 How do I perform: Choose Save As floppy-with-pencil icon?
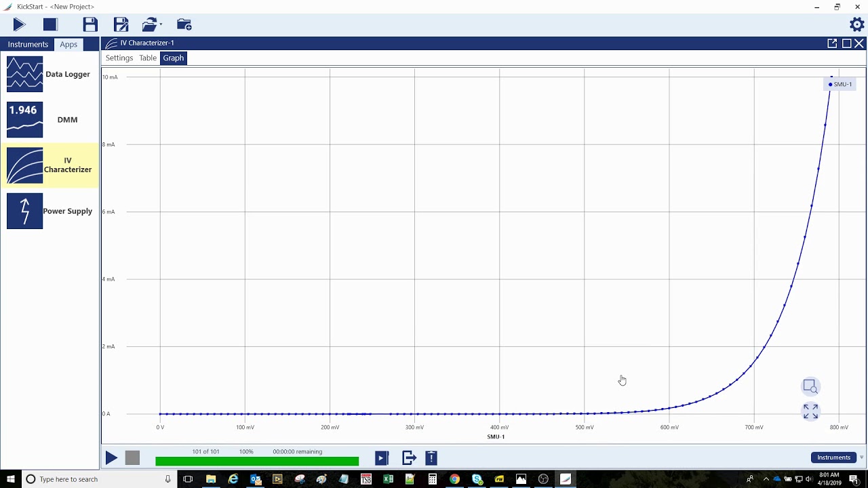pos(121,25)
